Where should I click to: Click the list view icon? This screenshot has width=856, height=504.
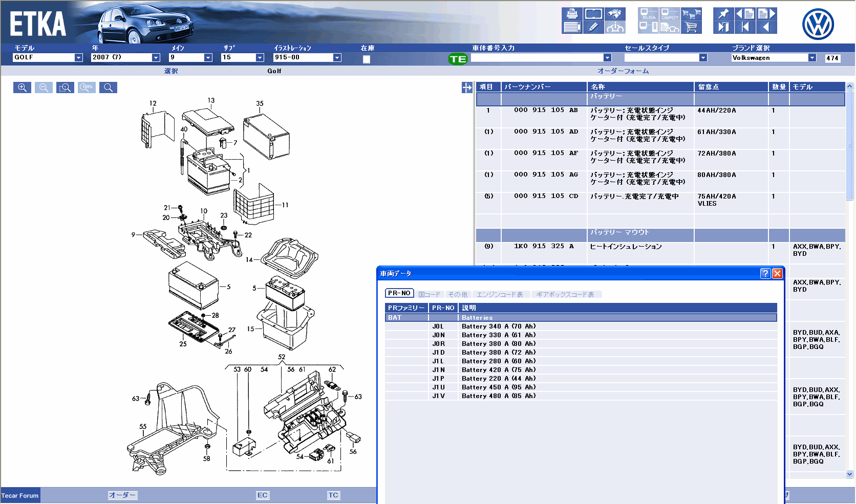572,27
